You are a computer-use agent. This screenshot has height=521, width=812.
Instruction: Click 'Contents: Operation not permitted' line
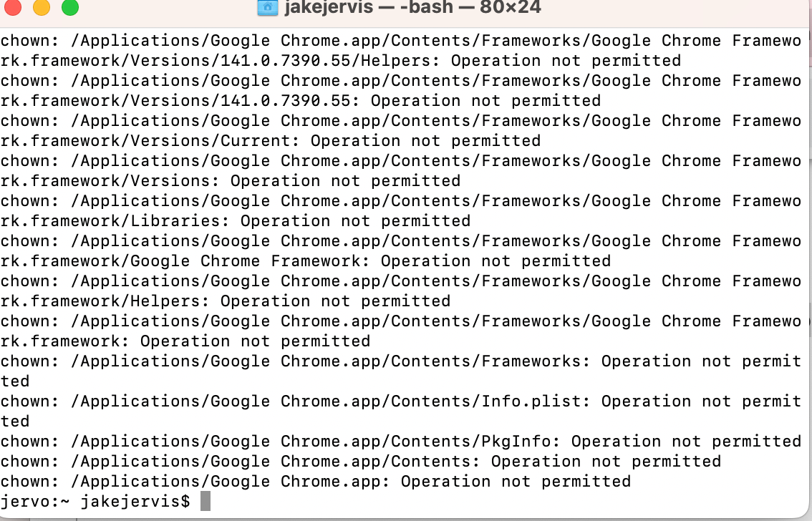556,462
